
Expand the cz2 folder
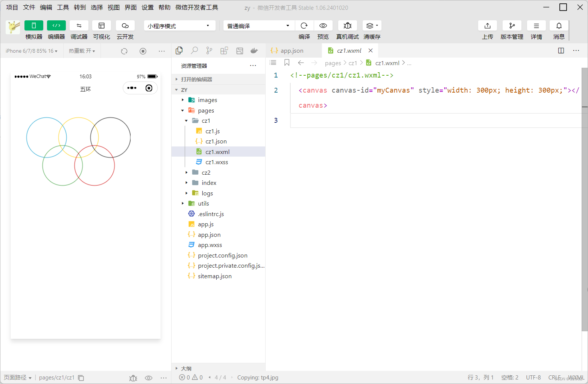pos(218,173)
